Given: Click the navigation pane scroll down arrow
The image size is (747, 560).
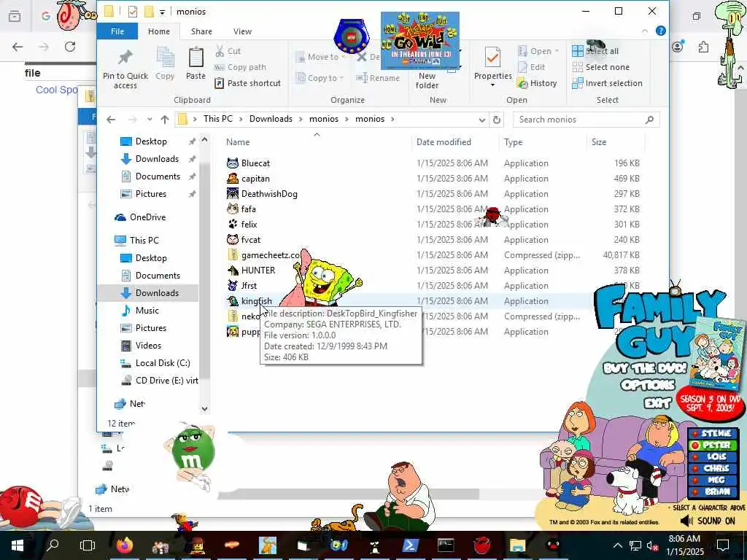Looking at the screenshot, I should [204, 408].
